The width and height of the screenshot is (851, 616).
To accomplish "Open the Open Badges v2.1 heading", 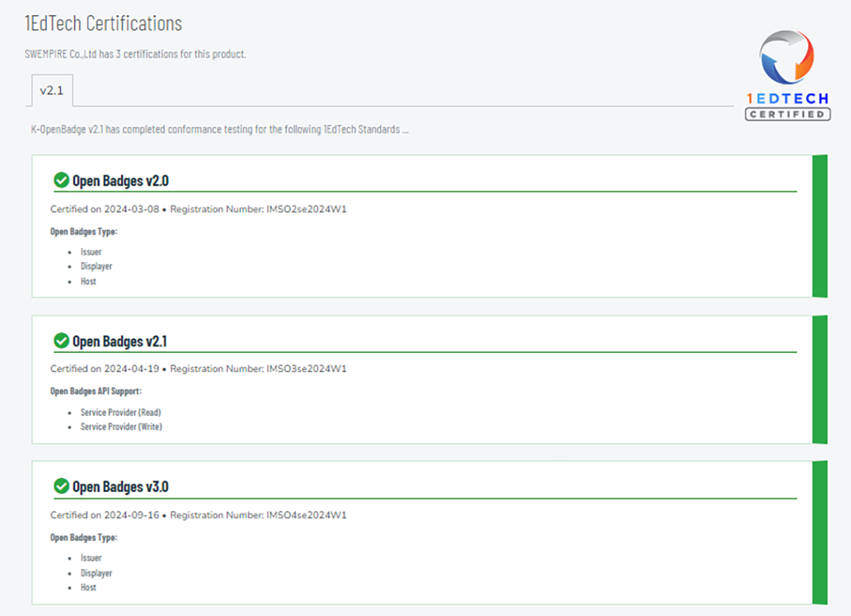I will pyautogui.click(x=120, y=342).
